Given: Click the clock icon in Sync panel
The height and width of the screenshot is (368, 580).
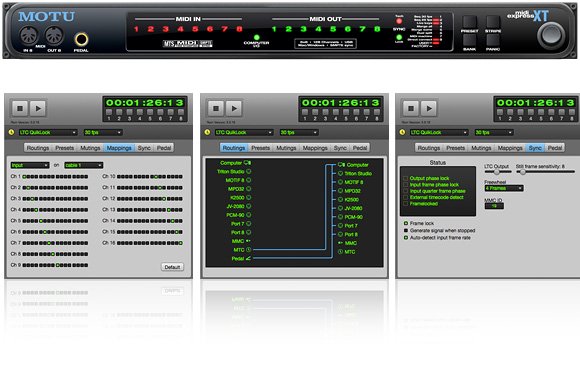Looking at the screenshot, I should 402,132.
